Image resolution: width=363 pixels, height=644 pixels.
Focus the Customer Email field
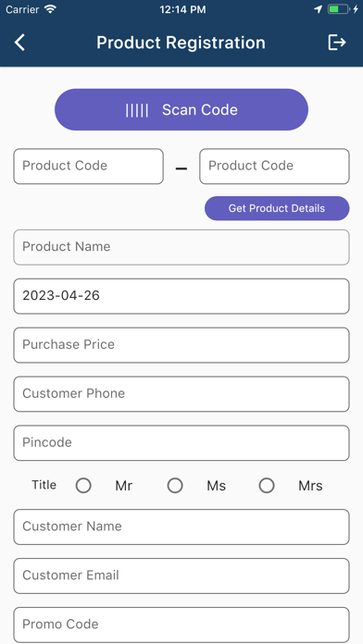(x=181, y=576)
